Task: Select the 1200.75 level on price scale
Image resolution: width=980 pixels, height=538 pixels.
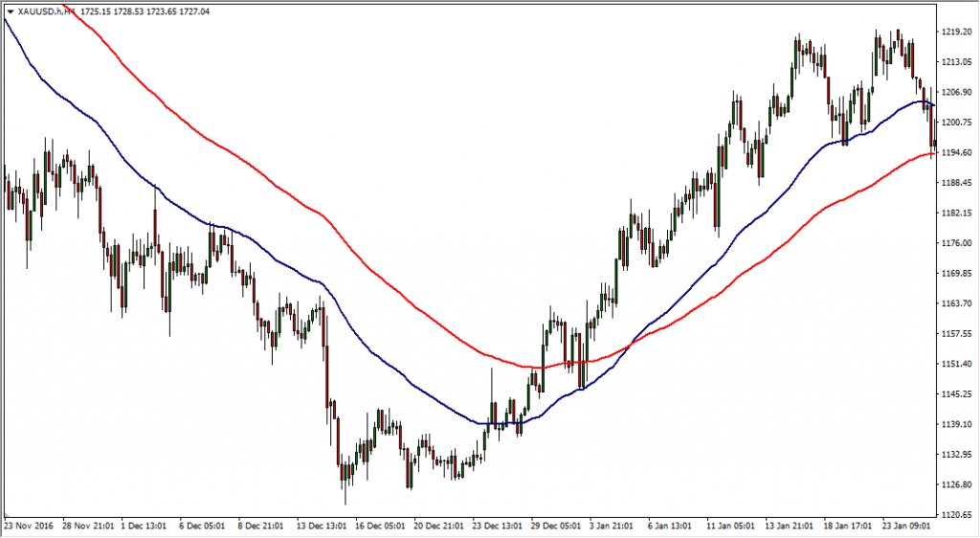Action: pyautogui.click(x=956, y=123)
